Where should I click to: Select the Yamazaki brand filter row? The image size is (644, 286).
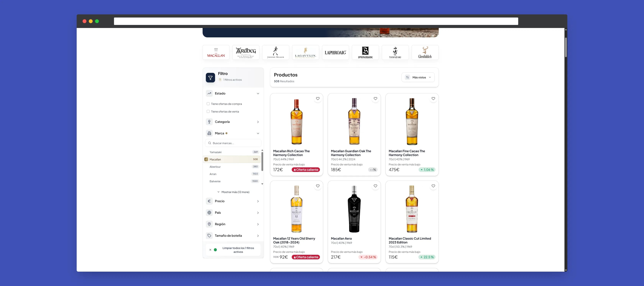pos(232,152)
